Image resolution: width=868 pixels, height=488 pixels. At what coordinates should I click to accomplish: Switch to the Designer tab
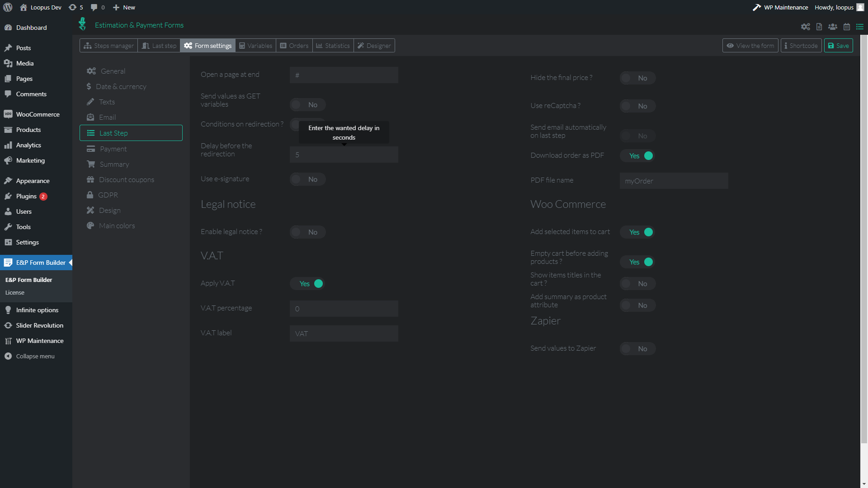pyautogui.click(x=374, y=46)
